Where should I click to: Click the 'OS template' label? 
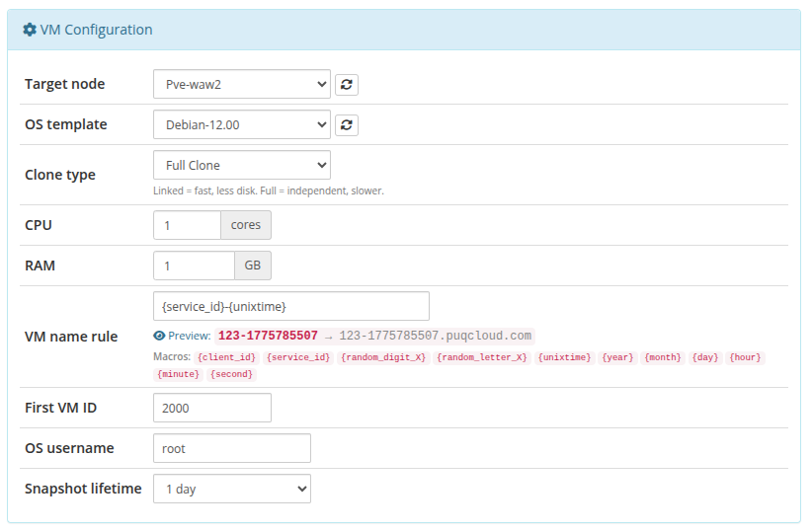(x=66, y=124)
